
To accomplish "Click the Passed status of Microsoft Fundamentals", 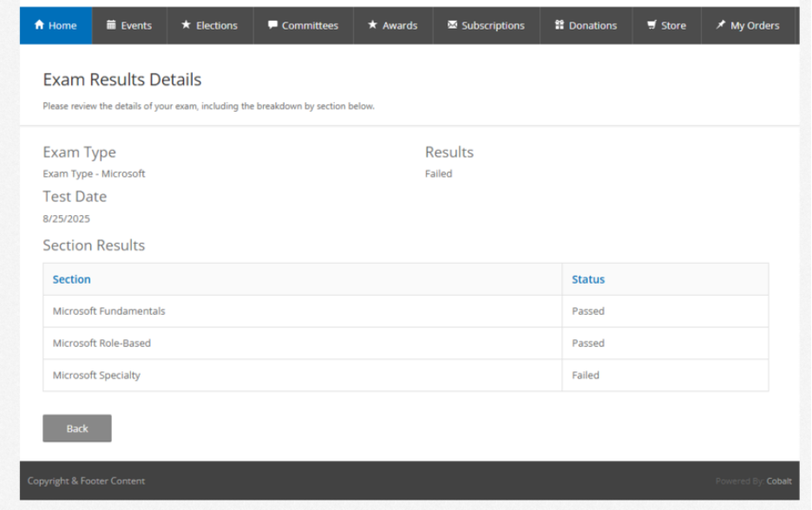I will [x=588, y=311].
